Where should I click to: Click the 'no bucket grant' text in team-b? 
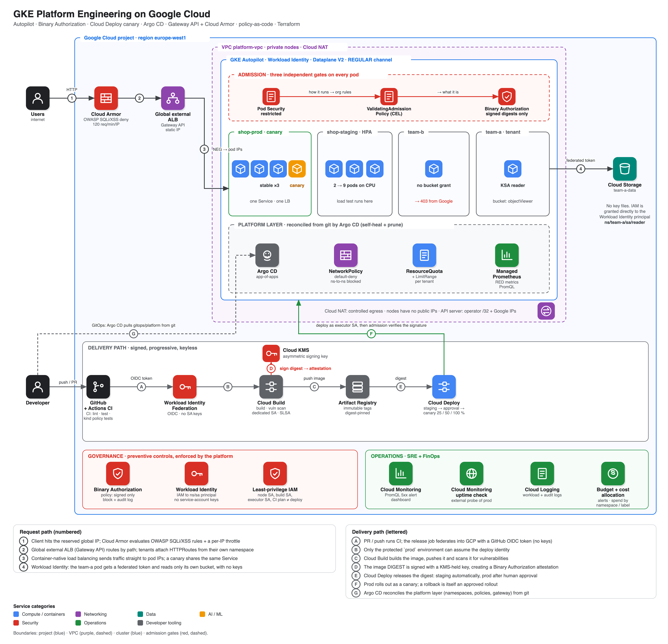tap(434, 186)
